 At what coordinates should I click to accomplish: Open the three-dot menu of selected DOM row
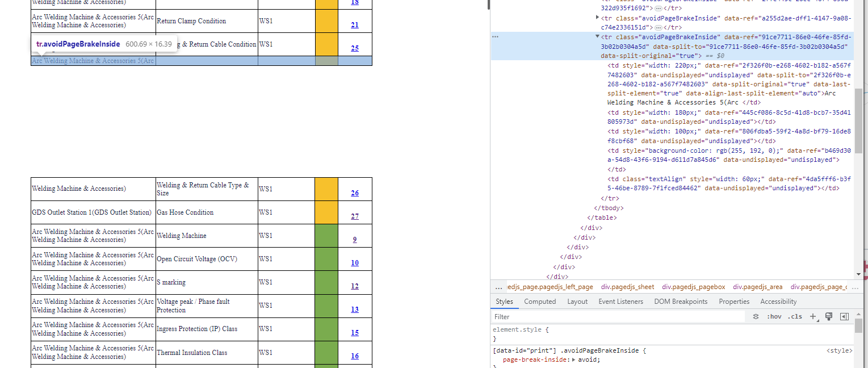point(495,37)
